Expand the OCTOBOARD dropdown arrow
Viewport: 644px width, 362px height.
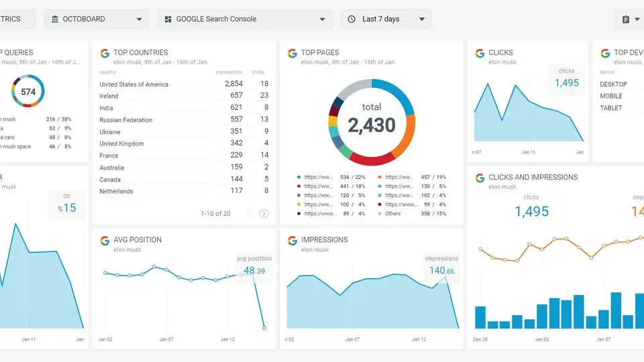pos(140,19)
